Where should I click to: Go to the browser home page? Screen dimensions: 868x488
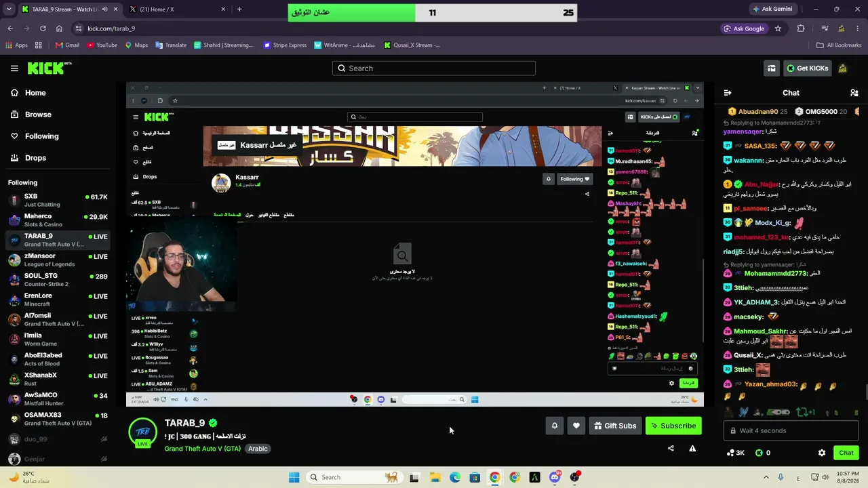[59, 28]
